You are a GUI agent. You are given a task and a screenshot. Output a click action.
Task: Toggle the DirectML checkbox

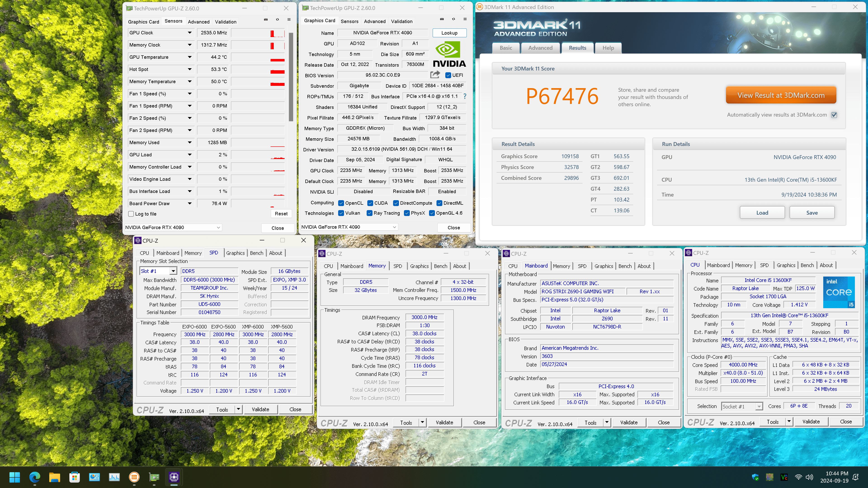(439, 203)
